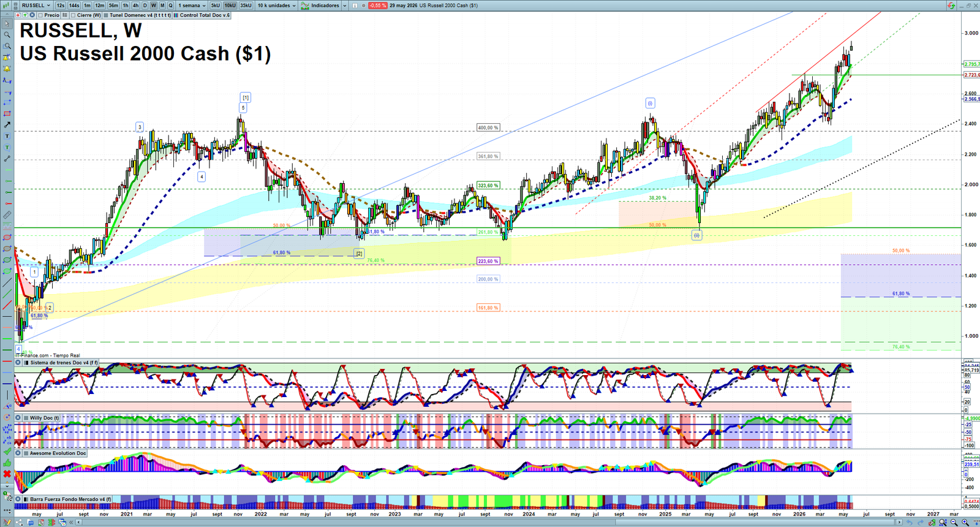The height and width of the screenshot is (527, 980).
Task: Select the green ellipse drawing tool
Action: pos(7,259)
